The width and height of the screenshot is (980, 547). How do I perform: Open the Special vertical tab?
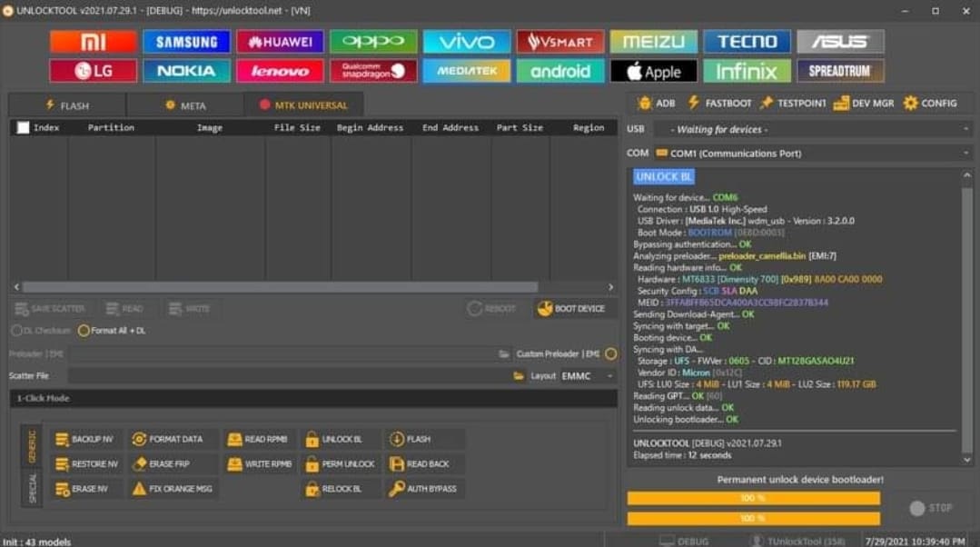32,488
